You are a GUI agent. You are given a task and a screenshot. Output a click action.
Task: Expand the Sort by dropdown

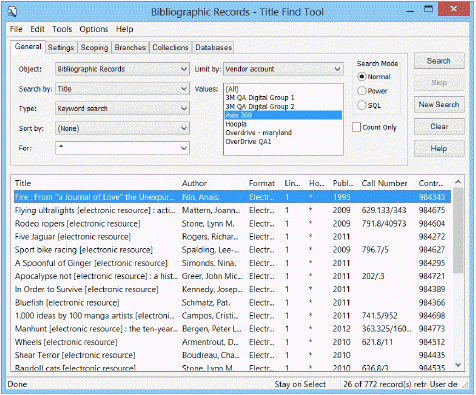click(184, 128)
